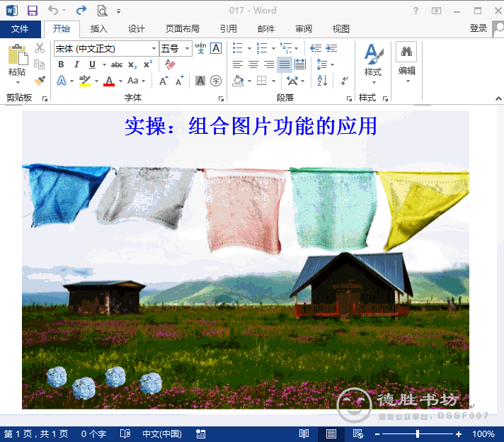Switch to the 插入 (Insert) tab
The image size is (504, 442).
98,29
